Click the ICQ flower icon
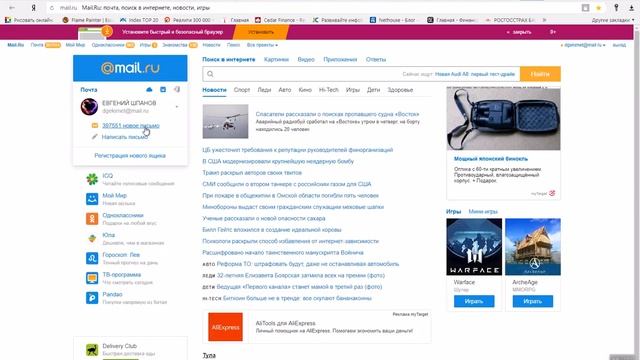The image size is (640, 360). tap(92, 179)
